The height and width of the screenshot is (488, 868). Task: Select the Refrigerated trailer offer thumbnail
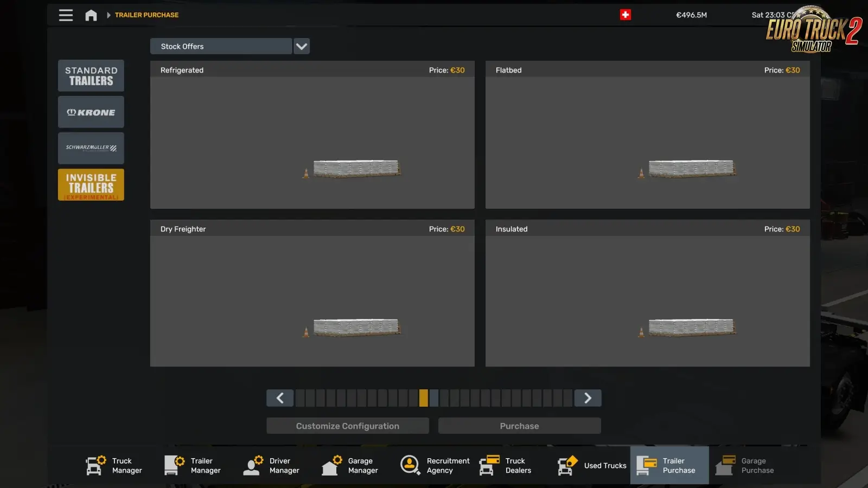click(x=312, y=142)
